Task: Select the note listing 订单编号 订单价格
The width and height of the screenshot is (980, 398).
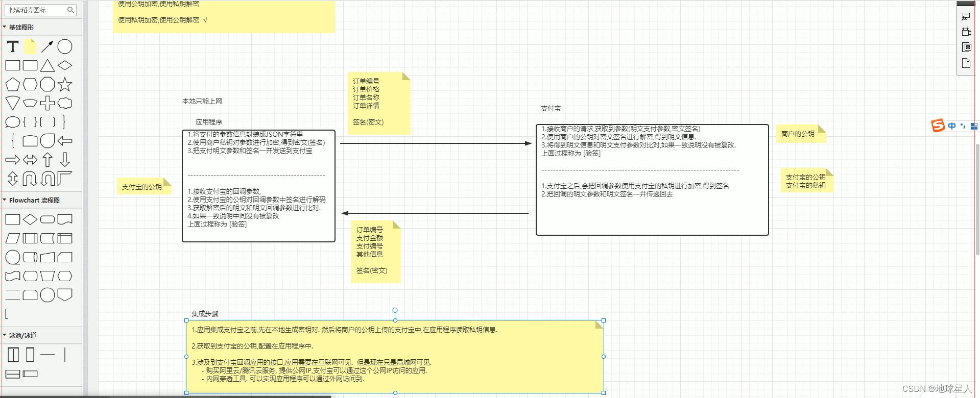Action: click(379, 103)
